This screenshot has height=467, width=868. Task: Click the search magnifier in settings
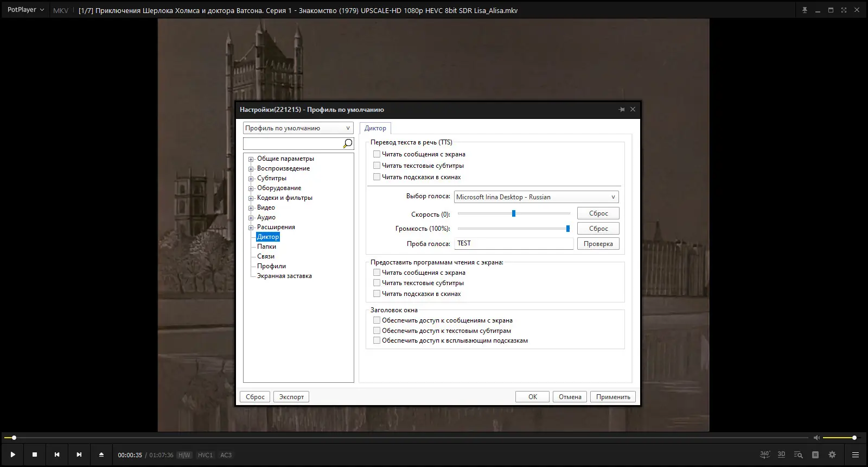tap(348, 143)
